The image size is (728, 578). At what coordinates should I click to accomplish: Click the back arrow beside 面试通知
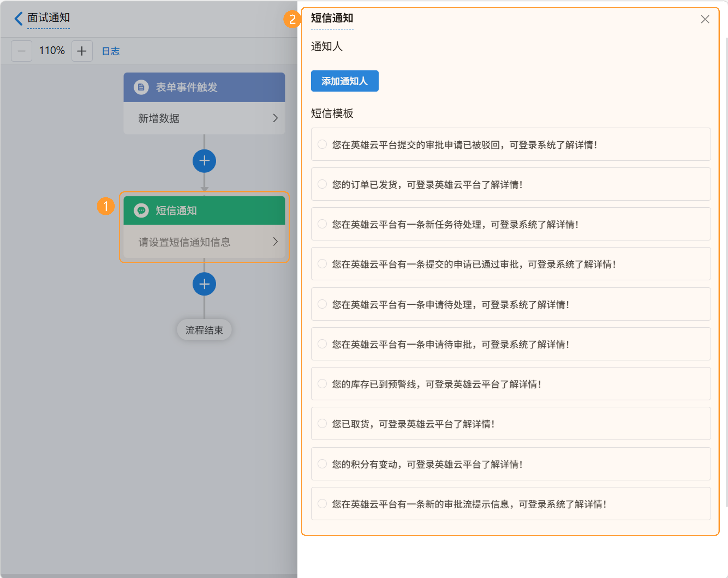coord(18,18)
